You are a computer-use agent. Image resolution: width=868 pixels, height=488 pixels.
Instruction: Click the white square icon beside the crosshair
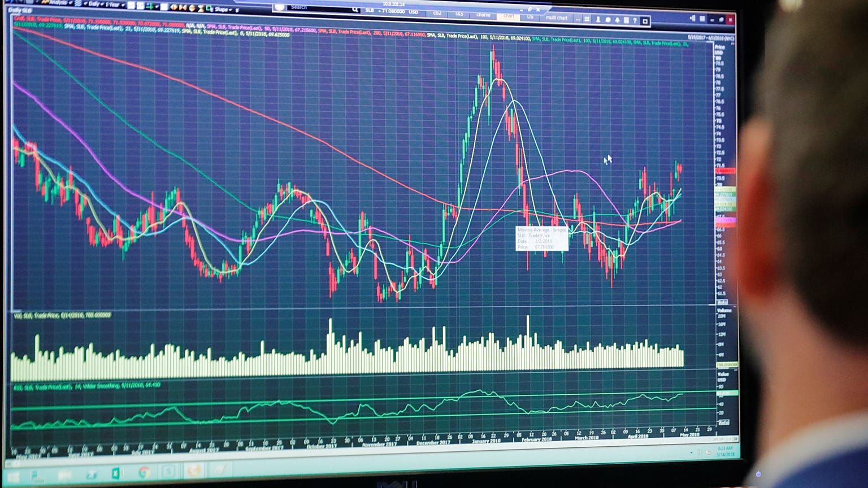point(164,7)
